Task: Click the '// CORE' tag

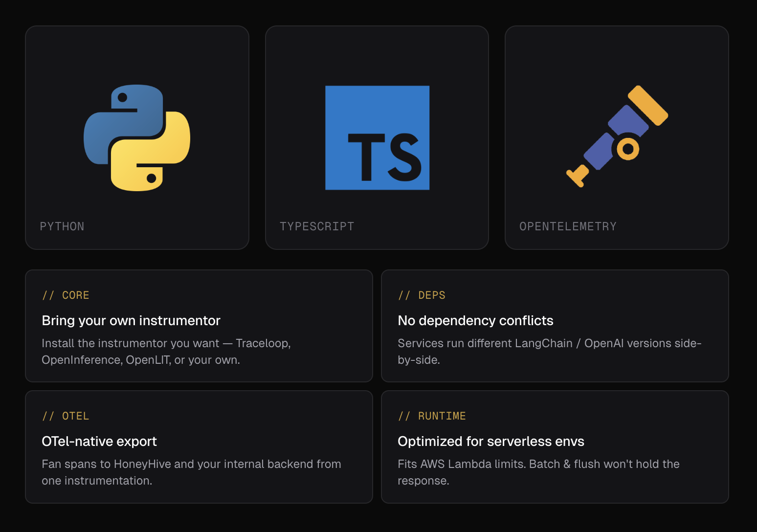Action: (66, 295)
